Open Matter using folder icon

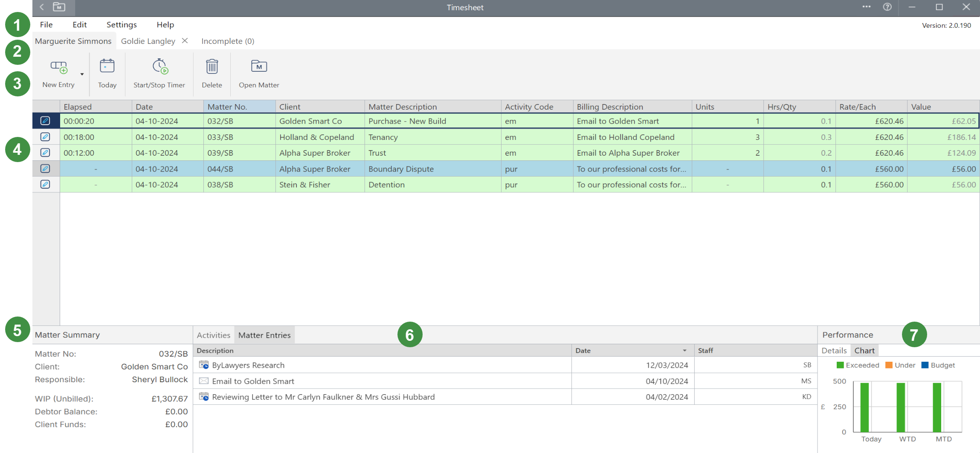click(x=259, y=67)
